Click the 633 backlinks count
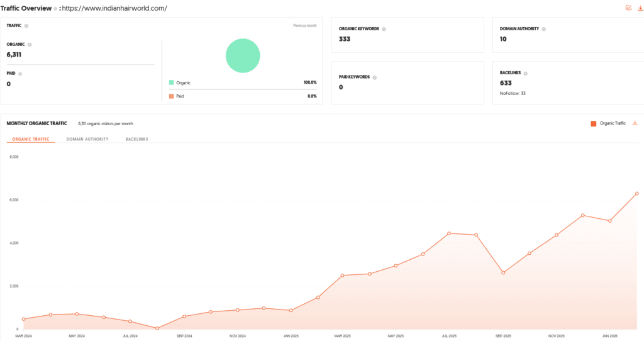The width and height of the screenshot is (644, 341). 506,83
